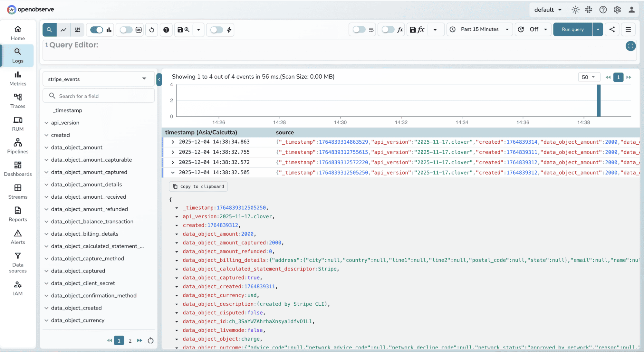Open the 50 results-per-page selector

pos(589,77)
